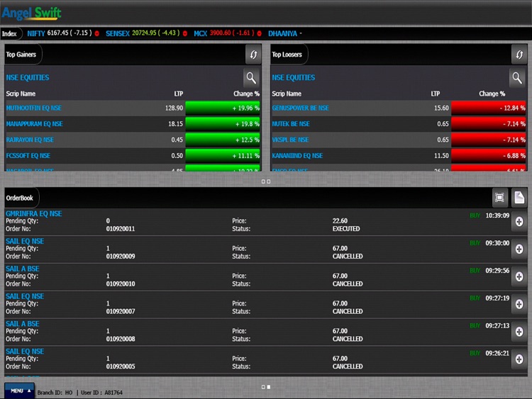Click LTP value 128.90
Image resolution: width=532 pixels, height=399 pixels.
174,108
